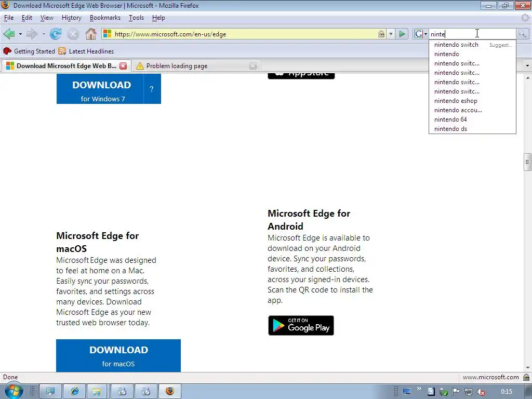
Task: Pick the 'nintendo 64' suggestion
Action: pyautogui.click(x=472, y=119)
